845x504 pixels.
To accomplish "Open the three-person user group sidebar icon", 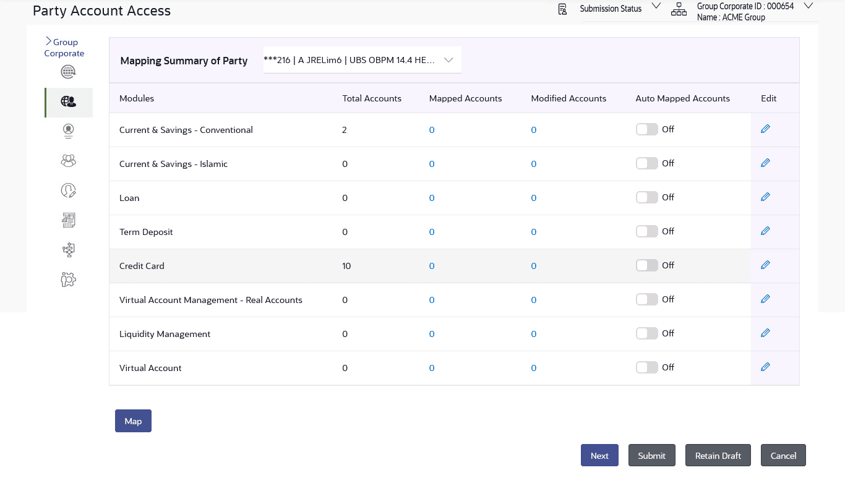I will click(x=68, y=161).
